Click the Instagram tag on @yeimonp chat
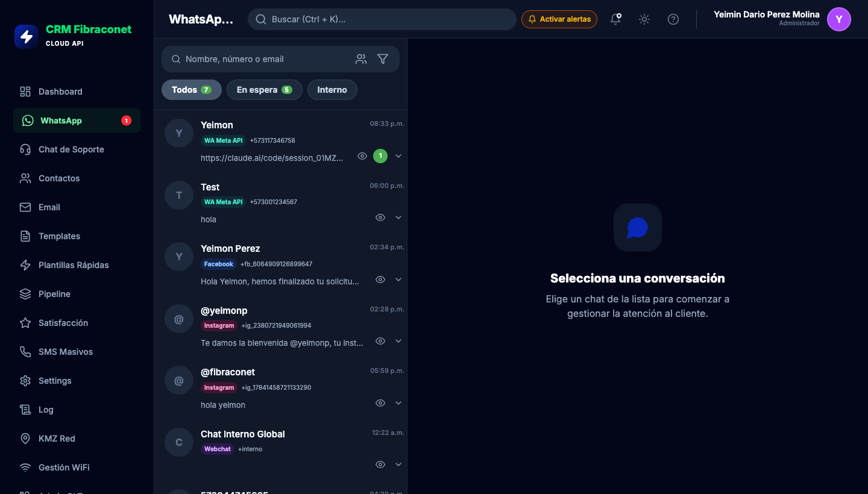The image size is (868, 494). tap(219, 325)
